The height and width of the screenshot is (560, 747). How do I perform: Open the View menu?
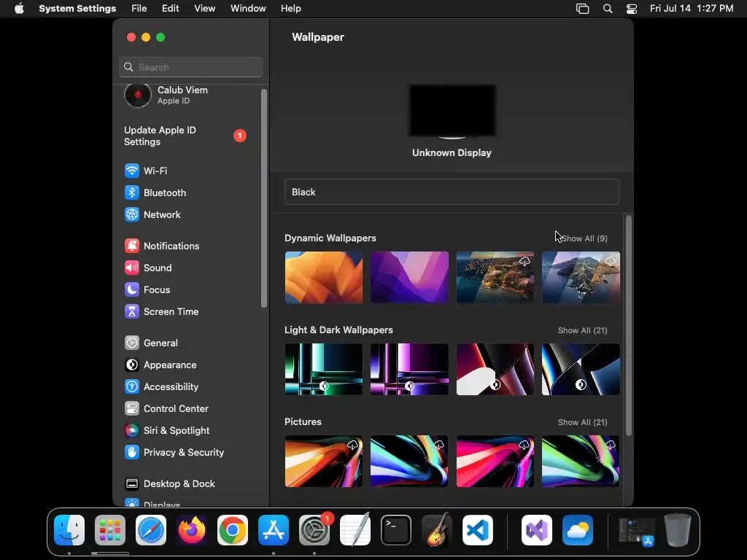tap(204, 9)
